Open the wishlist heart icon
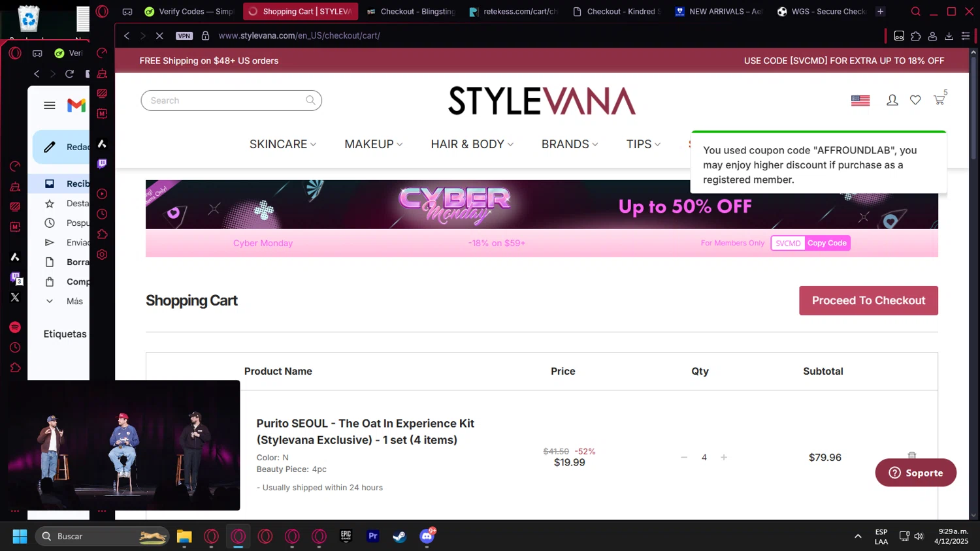This screenshot has height=551, width=980. point(915,100)
